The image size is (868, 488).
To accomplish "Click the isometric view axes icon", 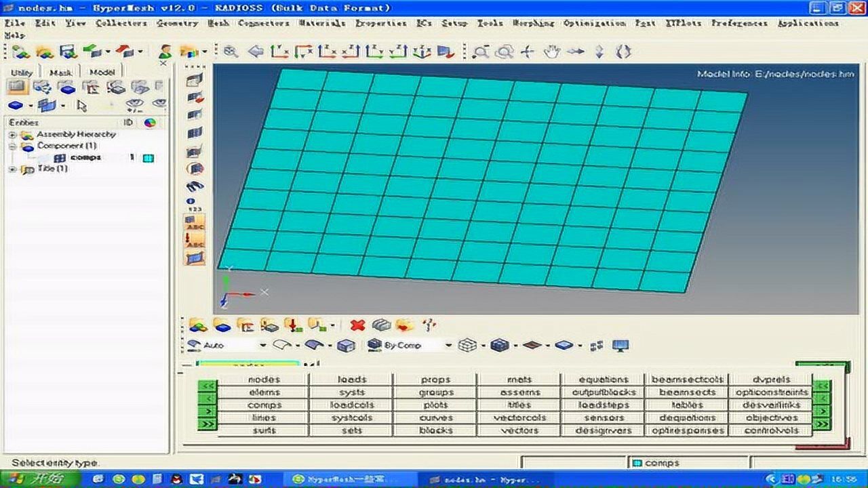I will (422, 52).
